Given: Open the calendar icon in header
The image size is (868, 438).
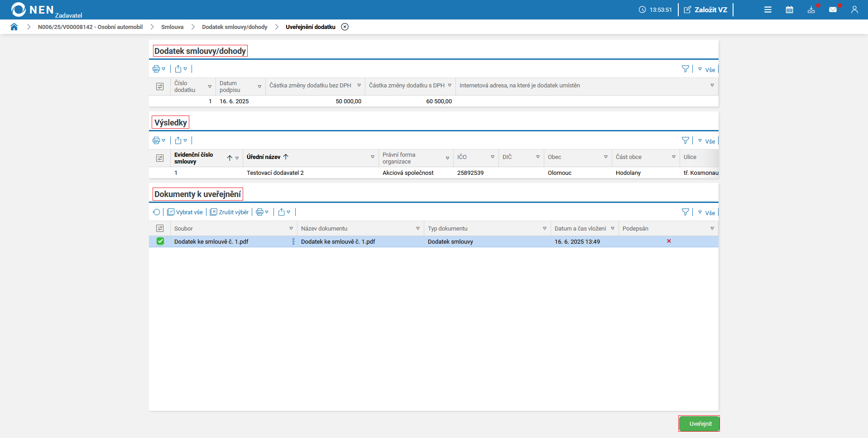Looking at the screenshot, I should coord(789,10).
